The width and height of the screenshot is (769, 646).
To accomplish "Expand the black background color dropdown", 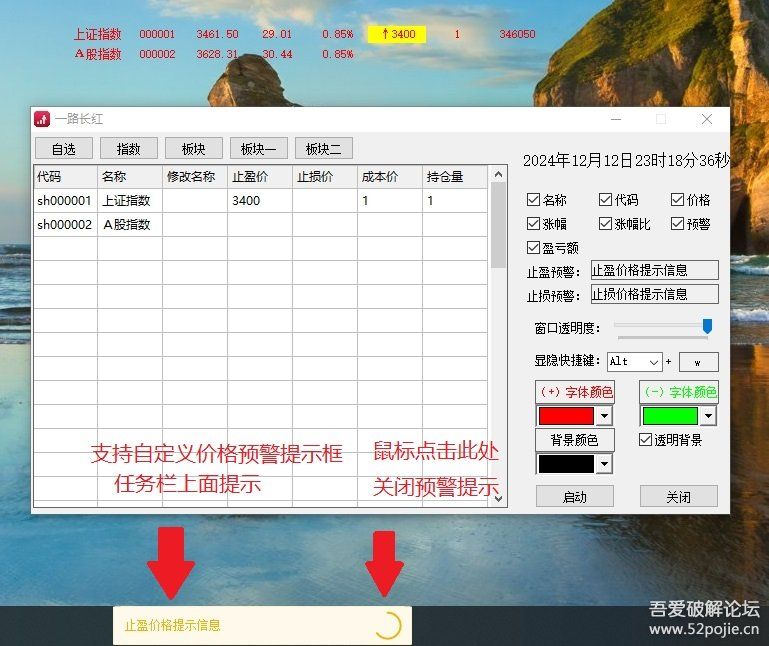I will (x=604, y=464).
